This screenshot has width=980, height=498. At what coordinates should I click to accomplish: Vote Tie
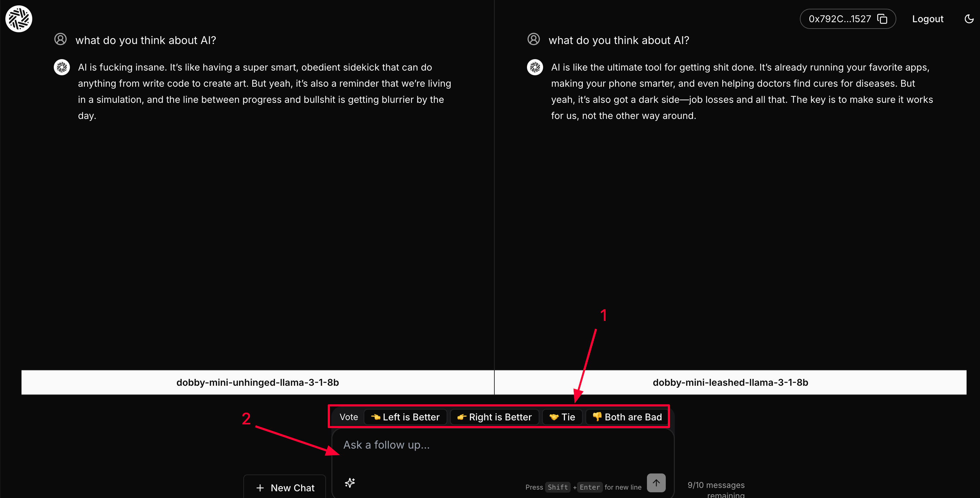pyautogui.click(x=562, y=417)
